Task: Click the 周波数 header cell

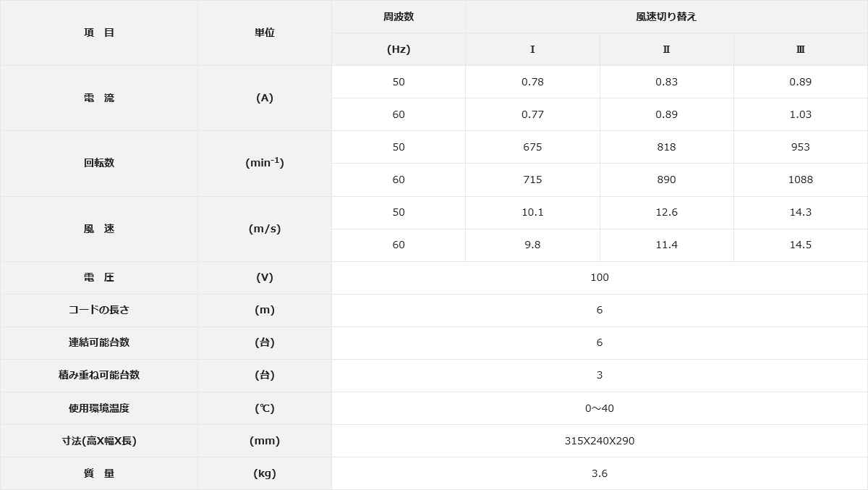Action: [399, 17]
